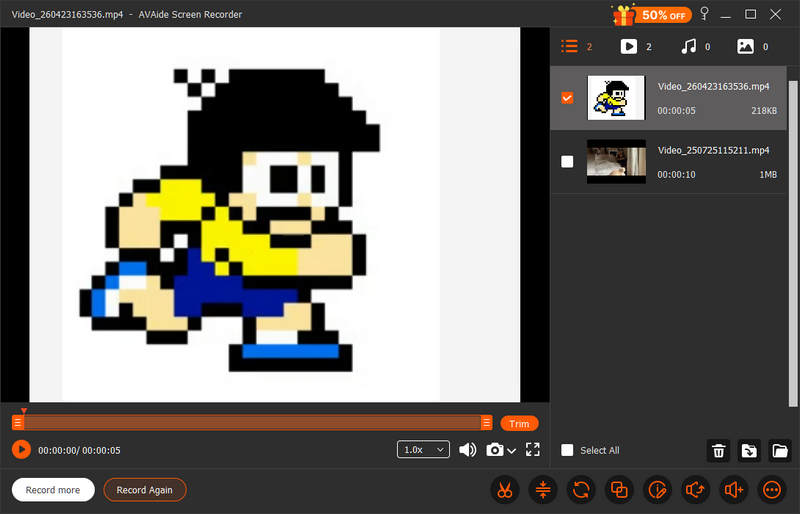This screenshot has width=800, height=514.
Task: Open the file merger tool
Action: pyautogui.click(x=619, y=490)
